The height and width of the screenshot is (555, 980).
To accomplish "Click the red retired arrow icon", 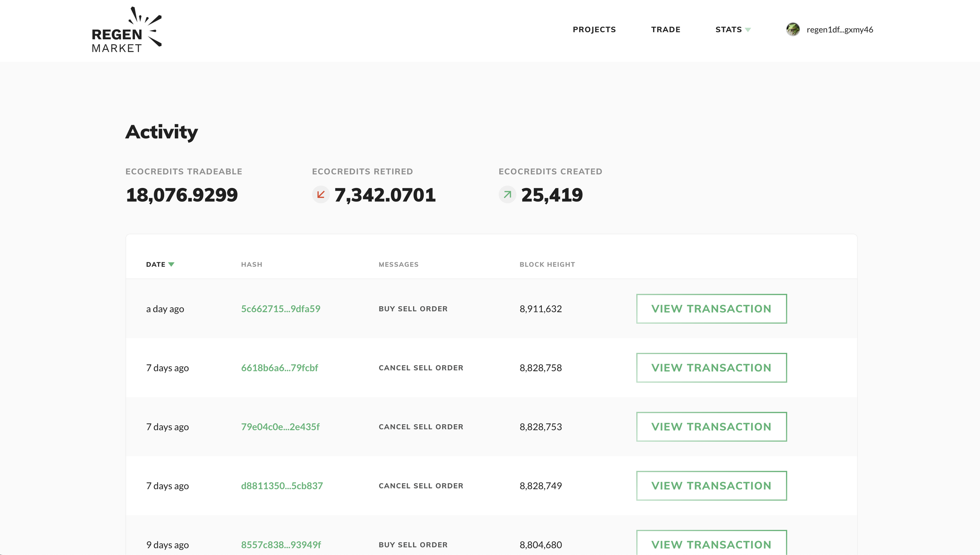I will [321, 195].
